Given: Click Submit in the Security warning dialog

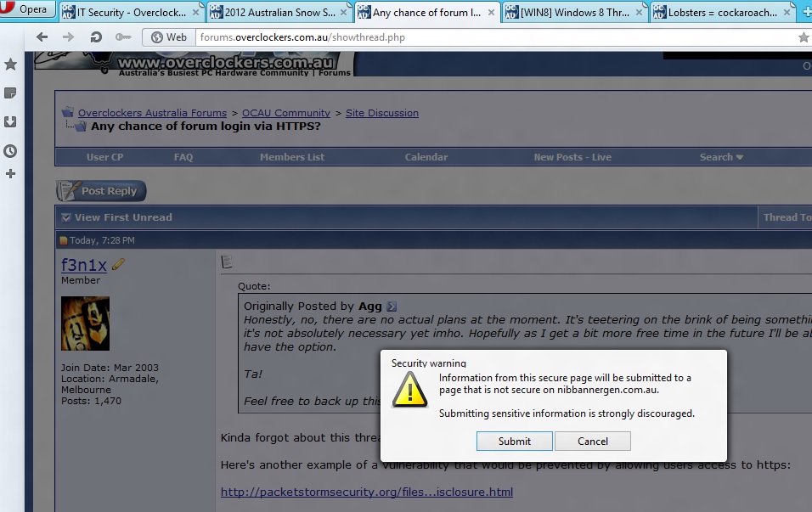Looking at the screenshot, I should pyautogui.click(x=514, y=441).
